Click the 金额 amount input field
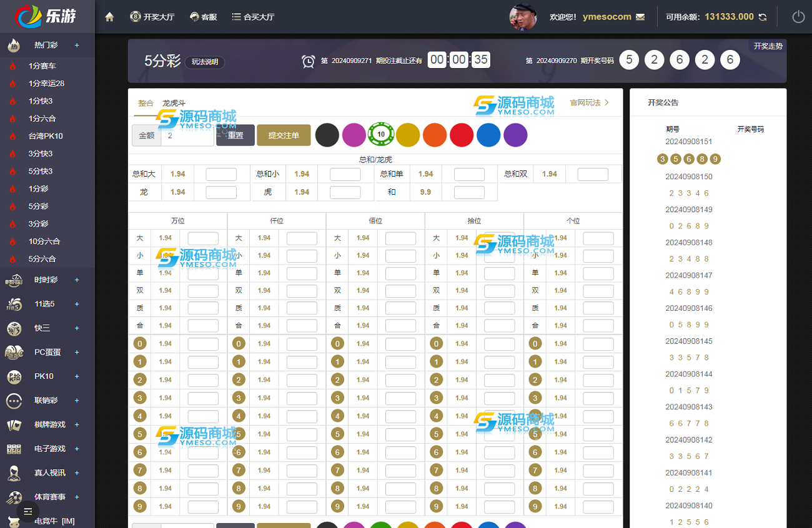 click(x=187, y=135)
